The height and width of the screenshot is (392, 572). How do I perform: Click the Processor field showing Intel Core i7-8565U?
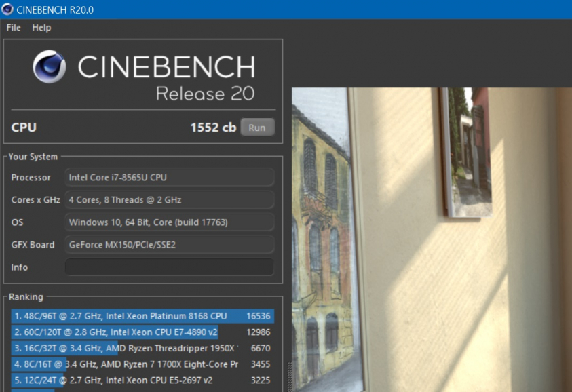pos(170,177)
